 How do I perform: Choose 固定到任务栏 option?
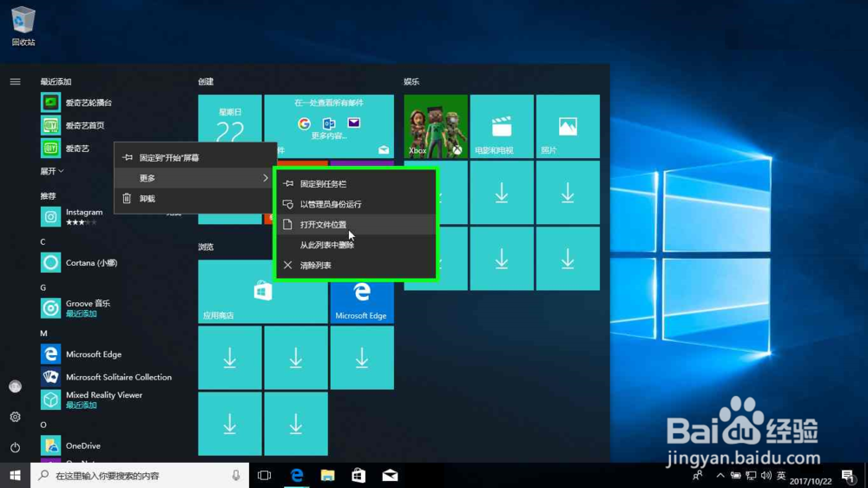point(355,184)
